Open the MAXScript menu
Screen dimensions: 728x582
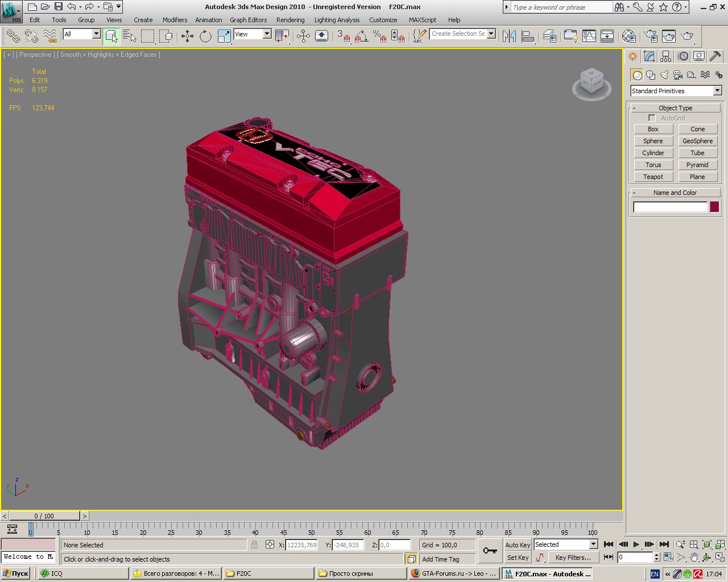point(423,20)
